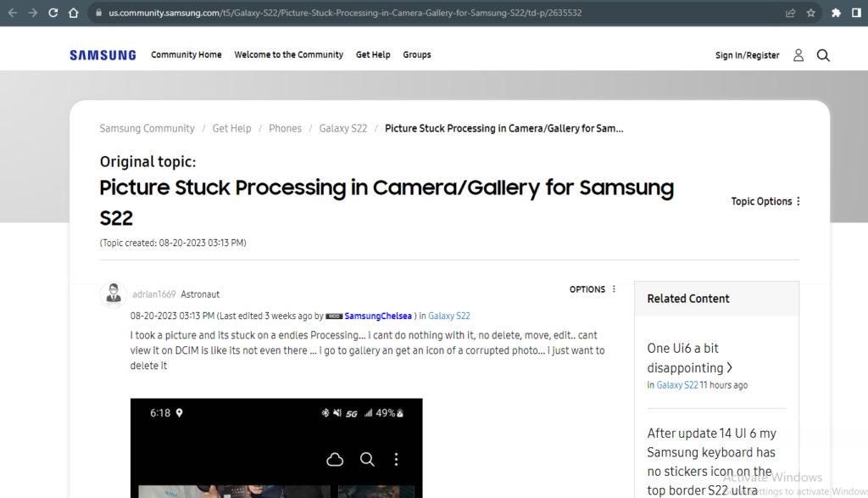Navigate to Galaxy S22 breadcrumb

[342, 129]
